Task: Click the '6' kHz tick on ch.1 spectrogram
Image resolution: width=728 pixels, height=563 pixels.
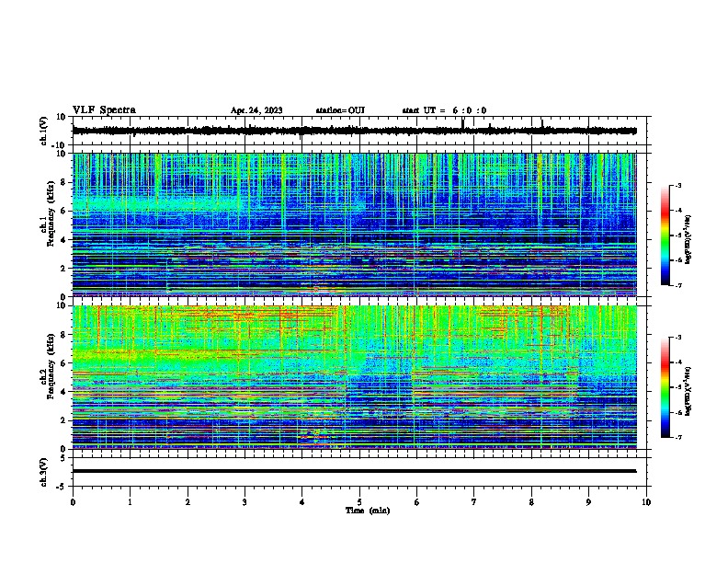Action: coord(64,211)
